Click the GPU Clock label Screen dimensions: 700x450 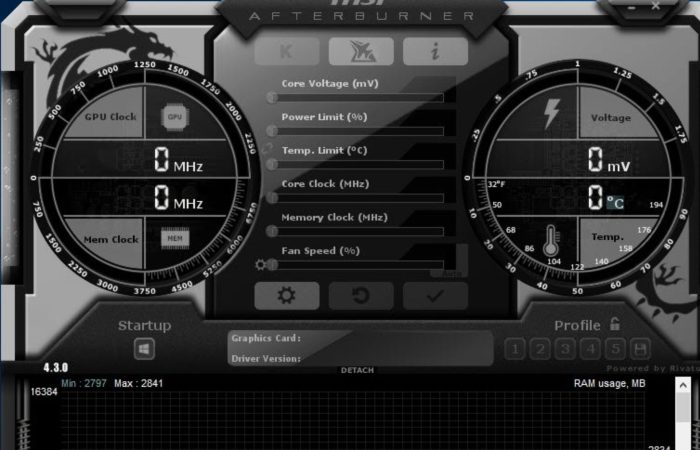110,117
